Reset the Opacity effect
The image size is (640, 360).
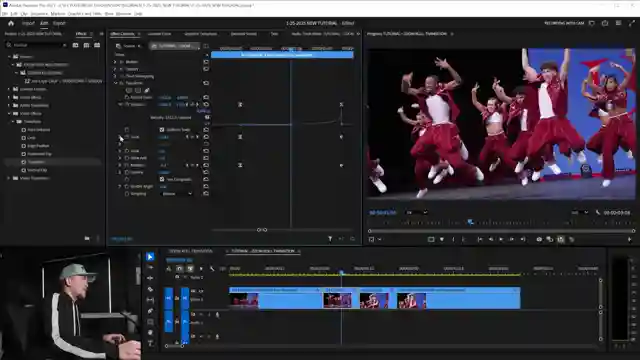click(206, 69)
